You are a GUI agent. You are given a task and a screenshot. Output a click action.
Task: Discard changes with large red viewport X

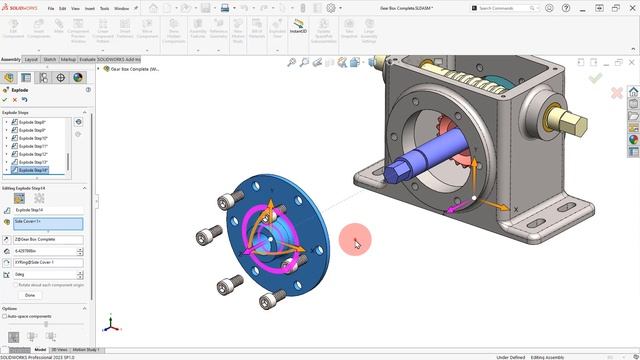pos(617,93)
